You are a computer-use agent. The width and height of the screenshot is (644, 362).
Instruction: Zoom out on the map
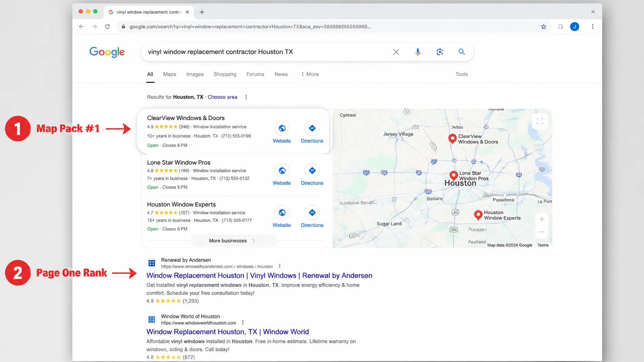point(542,232)
